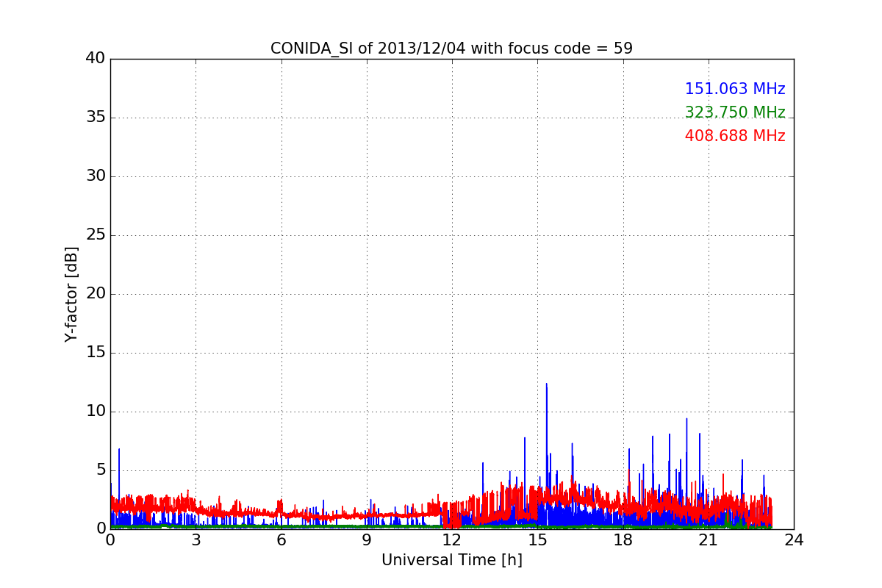Screen dimensions: 882x588
Task: Click the y-axis tick label '40'
Action: click(96, 58)
